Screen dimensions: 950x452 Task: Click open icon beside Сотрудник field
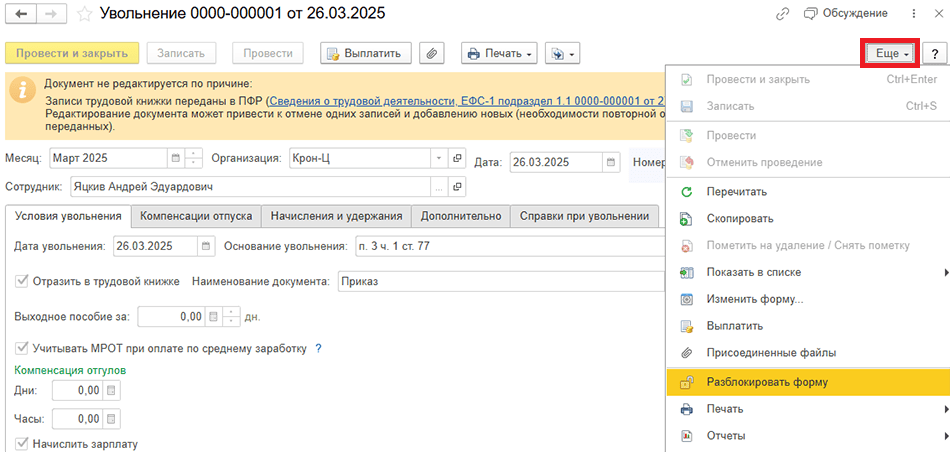tap(457, 186)
